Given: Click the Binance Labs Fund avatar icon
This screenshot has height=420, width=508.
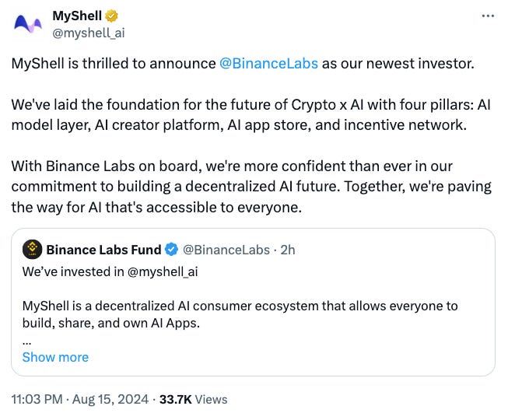Looking at the screenshot, I should 33,250.
